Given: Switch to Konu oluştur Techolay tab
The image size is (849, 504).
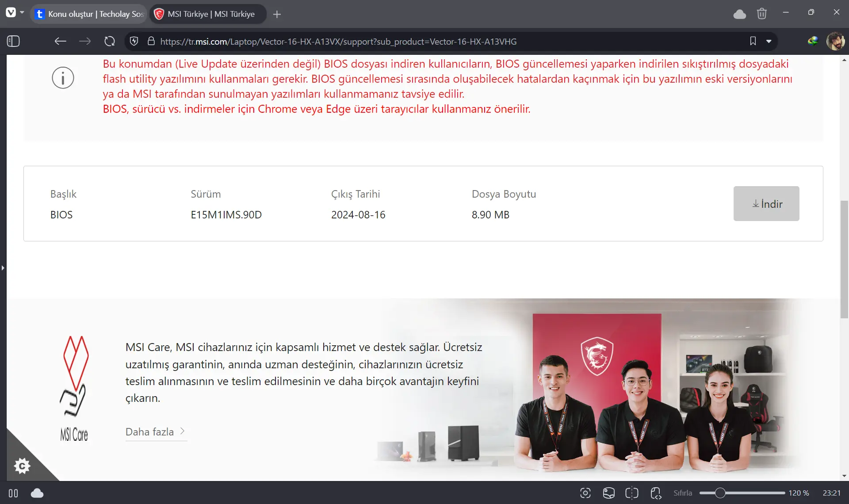Looking at the screenshot, I should [x=90, y=14].
